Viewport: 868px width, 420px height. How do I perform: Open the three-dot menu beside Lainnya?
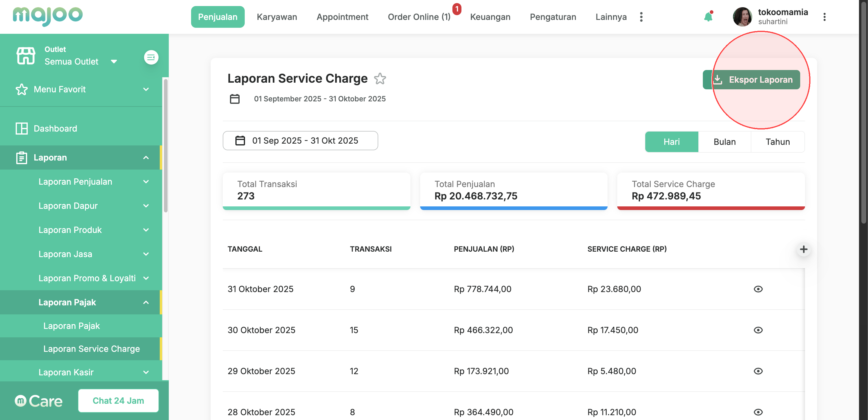point(641,17)
